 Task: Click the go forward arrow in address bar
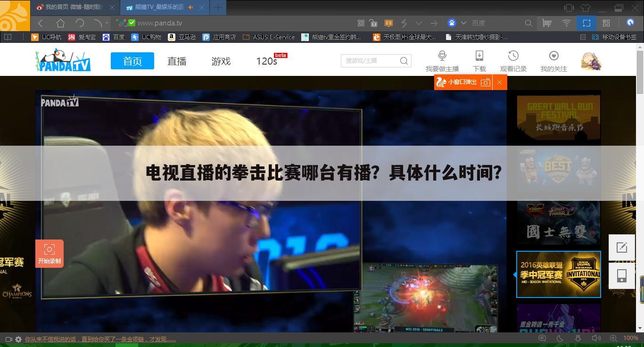[434, 23]
